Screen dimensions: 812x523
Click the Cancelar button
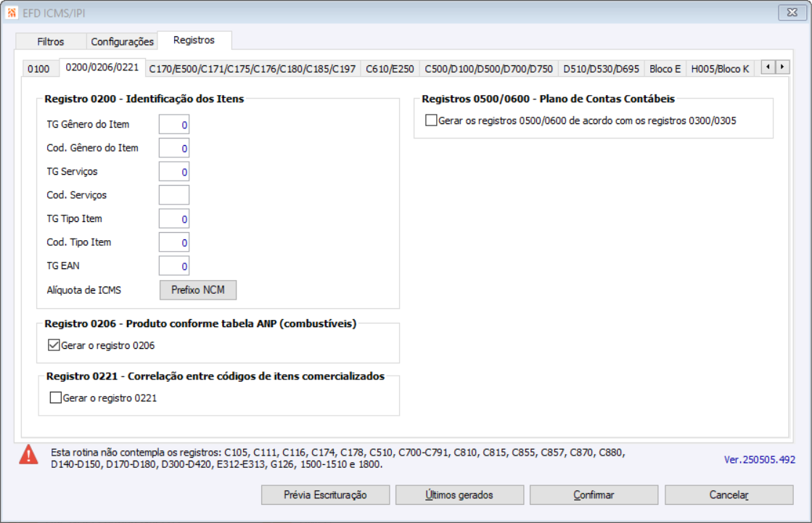(x=729, y=495)
